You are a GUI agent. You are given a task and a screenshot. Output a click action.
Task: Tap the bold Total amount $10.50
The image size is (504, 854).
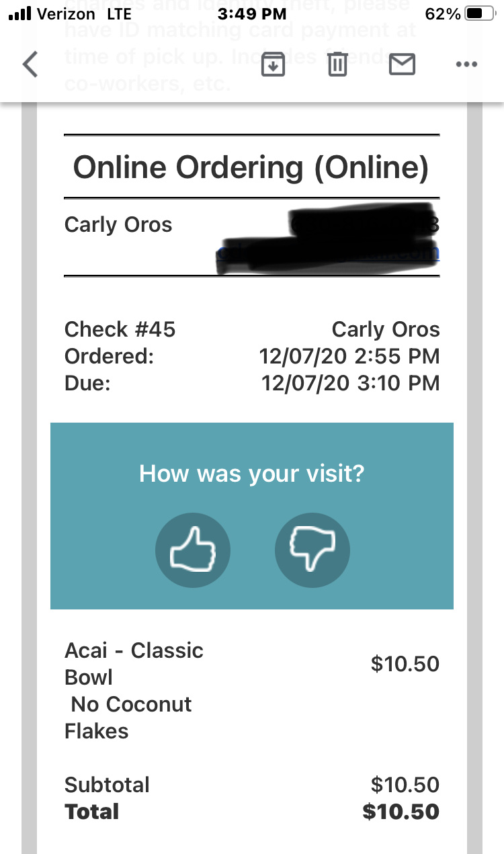point(401,812)
